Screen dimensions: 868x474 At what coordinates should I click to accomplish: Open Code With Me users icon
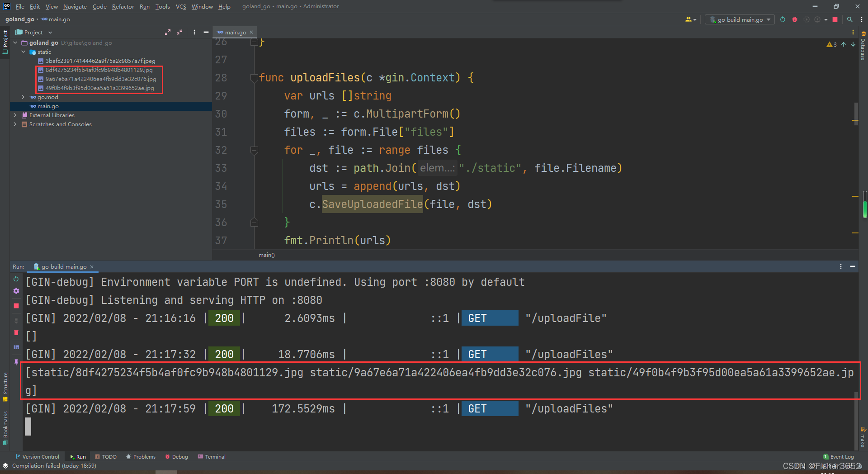coord(690,19)
